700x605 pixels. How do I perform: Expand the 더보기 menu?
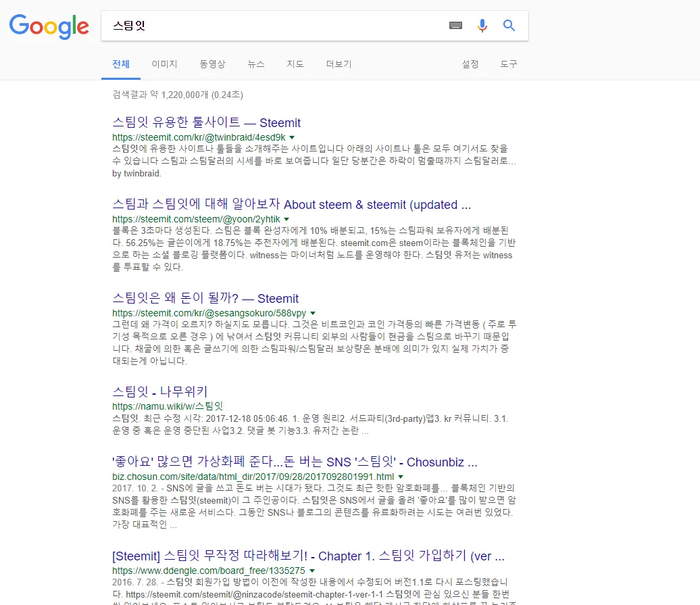coord(339,64)
